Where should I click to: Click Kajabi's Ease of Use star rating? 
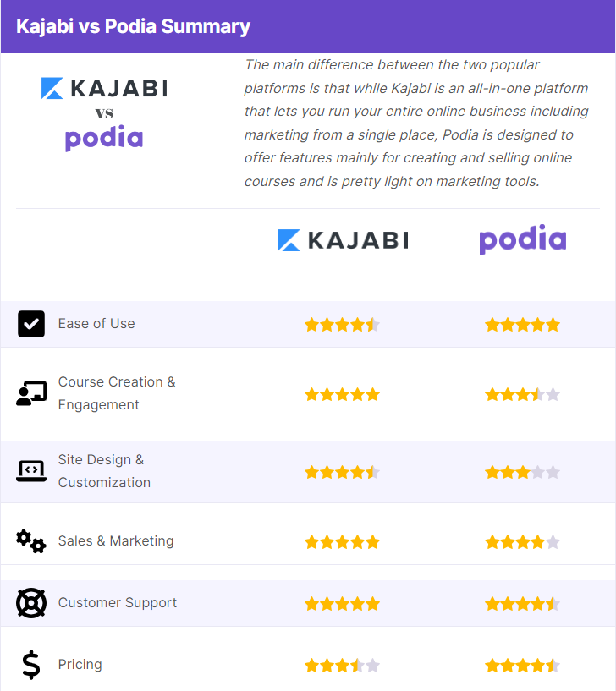pos(342,325)
